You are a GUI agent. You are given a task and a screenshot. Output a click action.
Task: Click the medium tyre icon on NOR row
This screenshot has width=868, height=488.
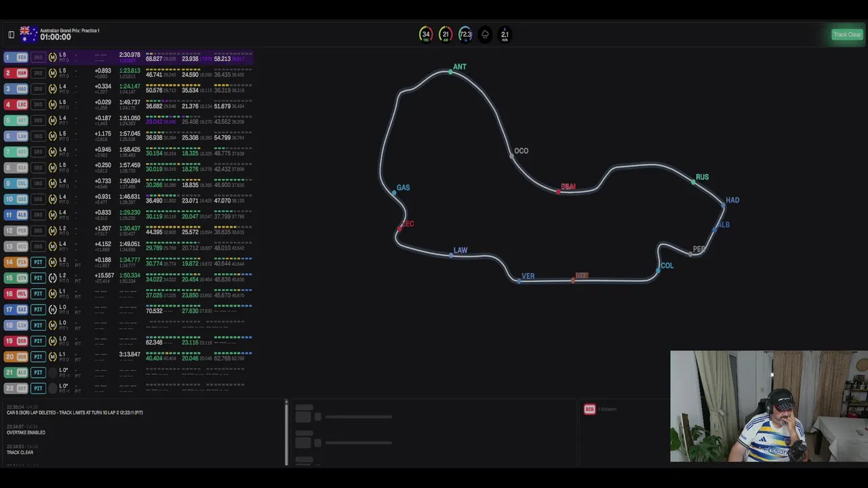[52, 357]
